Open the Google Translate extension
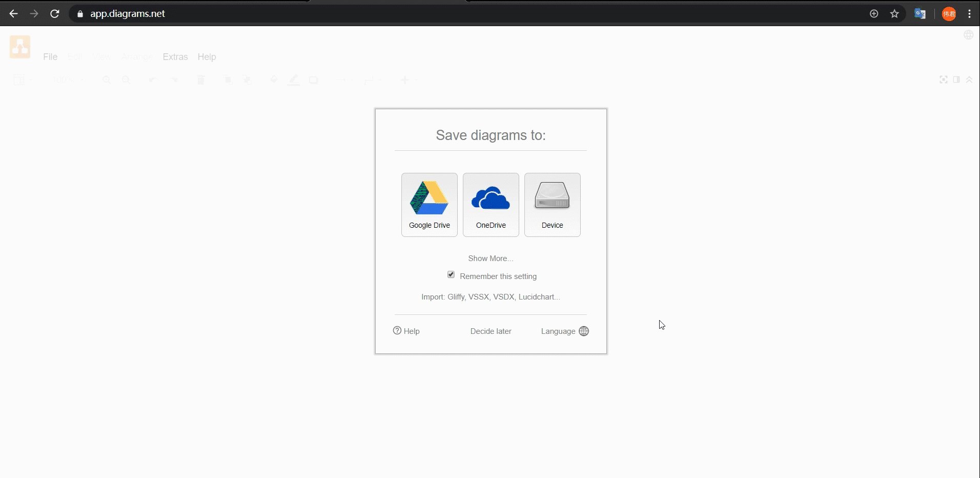The image size is (980, 478). click(920, 14)
